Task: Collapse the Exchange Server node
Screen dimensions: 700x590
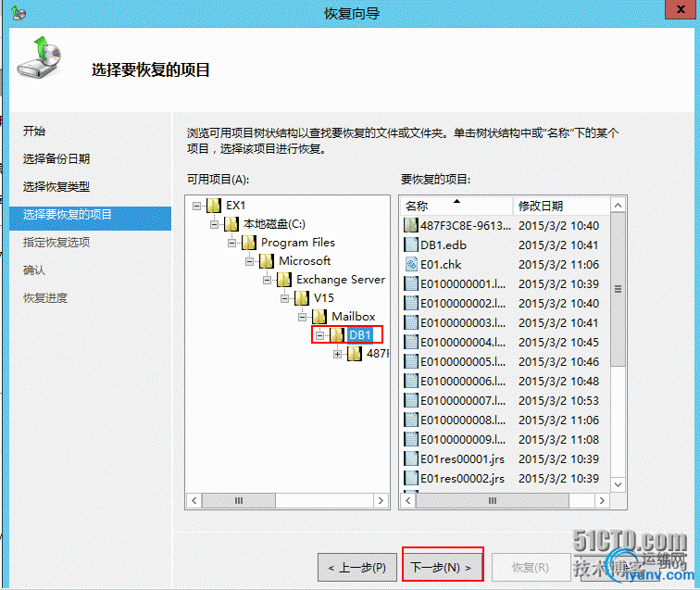Action: coord(267,280)
